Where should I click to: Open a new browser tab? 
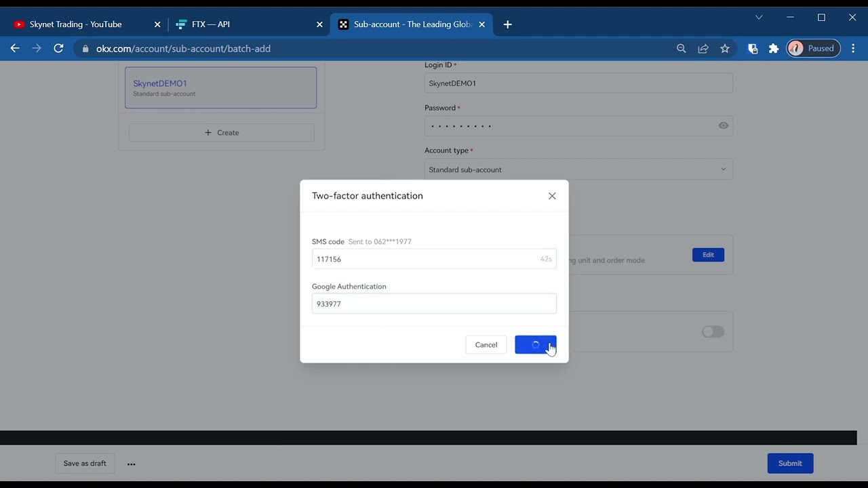point(507,24)
